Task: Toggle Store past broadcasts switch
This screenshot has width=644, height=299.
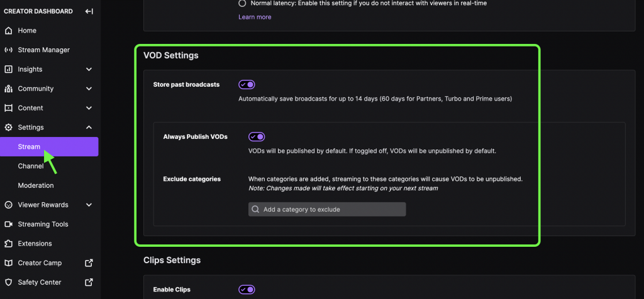Action: tap(247, 85)
